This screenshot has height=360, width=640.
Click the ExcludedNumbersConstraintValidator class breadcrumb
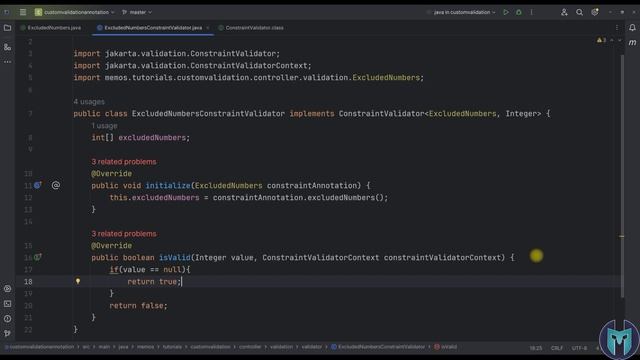[378, 347]
